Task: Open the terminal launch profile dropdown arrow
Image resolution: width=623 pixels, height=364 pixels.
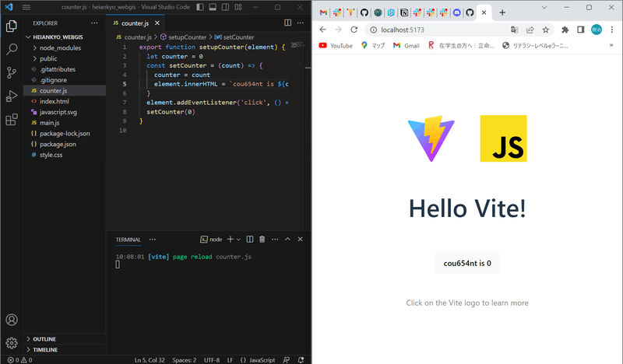Action: (x=238, y=239)
